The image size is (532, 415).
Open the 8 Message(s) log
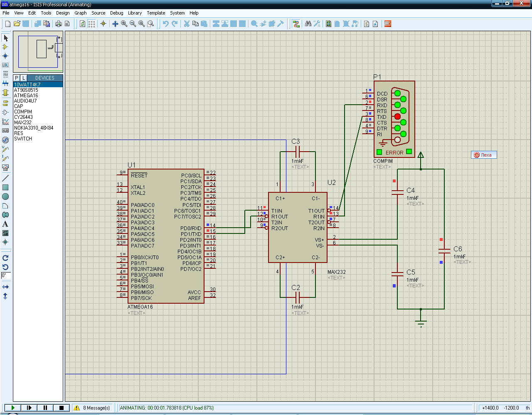pyautogui.click(x=92, y=408)
